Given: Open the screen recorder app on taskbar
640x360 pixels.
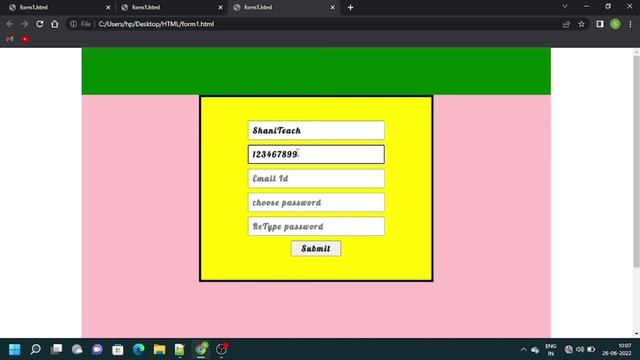Looking at the screenshot, I should click(222, 349).
